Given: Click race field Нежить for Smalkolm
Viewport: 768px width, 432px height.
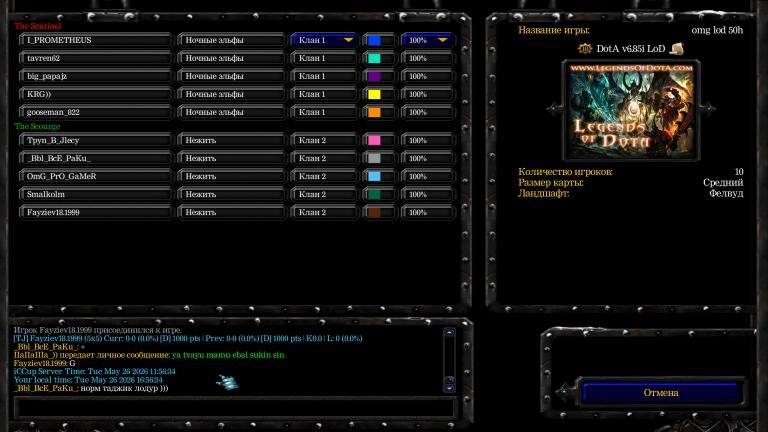Looking at the screenshot, I should (x=231, y=194).
